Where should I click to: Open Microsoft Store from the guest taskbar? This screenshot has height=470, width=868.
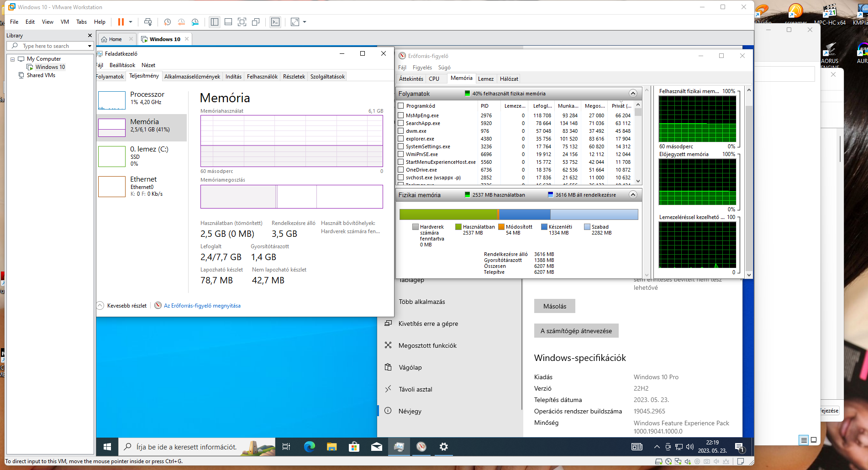354,447
